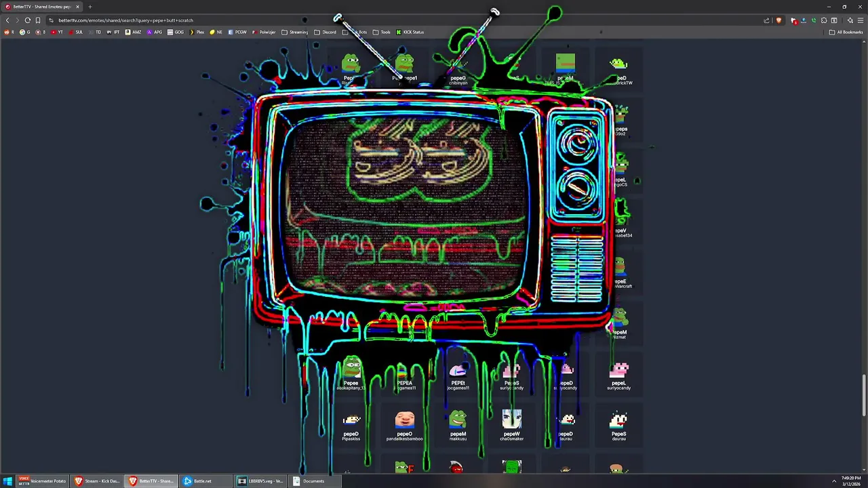Select the pepeM emote by makkusu
The image size is (868, 488).
click(458, 424)
